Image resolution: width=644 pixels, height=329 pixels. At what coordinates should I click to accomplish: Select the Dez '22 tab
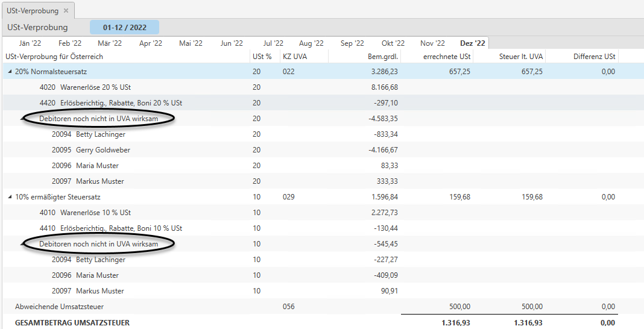(x=472, y=43)
